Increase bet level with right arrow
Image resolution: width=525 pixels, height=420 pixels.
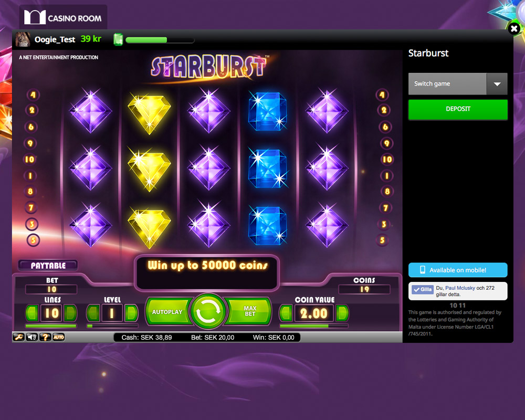tap(131, 313)
